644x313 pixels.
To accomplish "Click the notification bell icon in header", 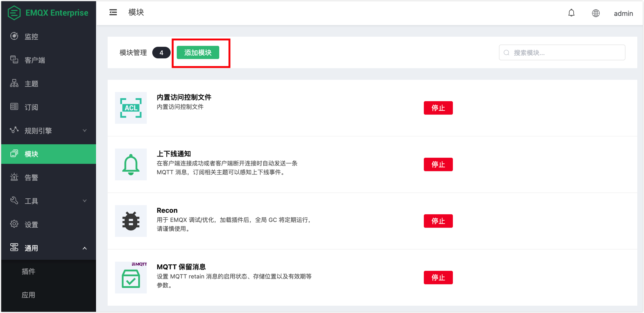I will (x=571, y=13).
